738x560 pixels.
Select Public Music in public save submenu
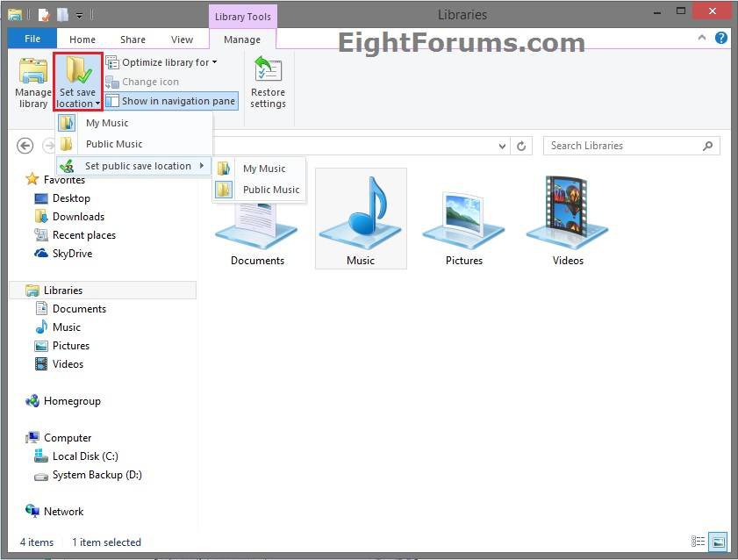pyautogui.click(x=270, y=190)
